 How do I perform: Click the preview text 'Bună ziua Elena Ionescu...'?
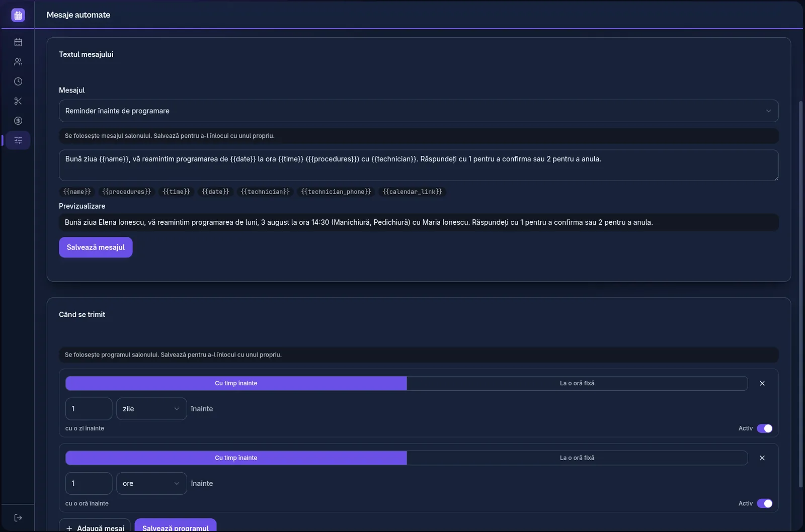tap(359, 222)
